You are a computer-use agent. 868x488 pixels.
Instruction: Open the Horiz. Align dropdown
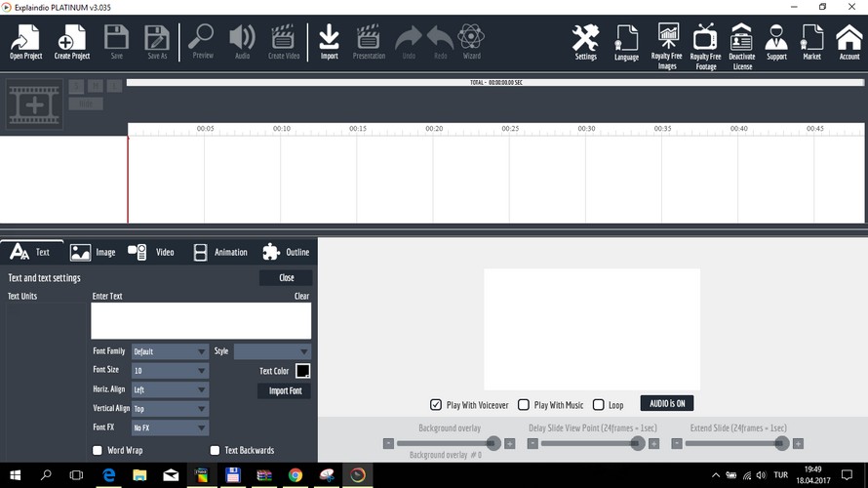point(170,389)
